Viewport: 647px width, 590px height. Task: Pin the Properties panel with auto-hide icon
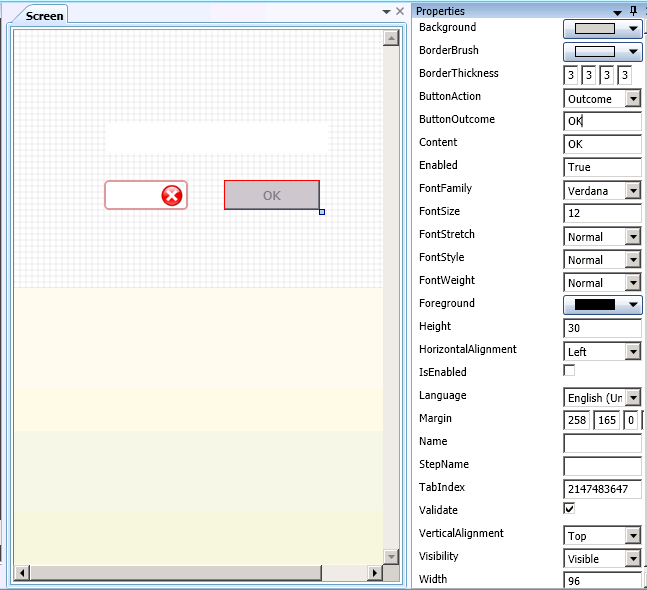pos(633,10)
